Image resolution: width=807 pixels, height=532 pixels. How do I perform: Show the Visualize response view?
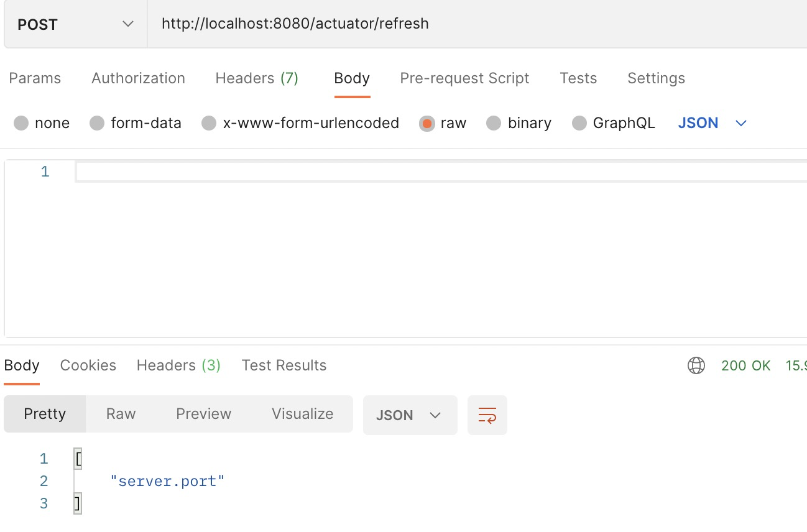[302, 414]
